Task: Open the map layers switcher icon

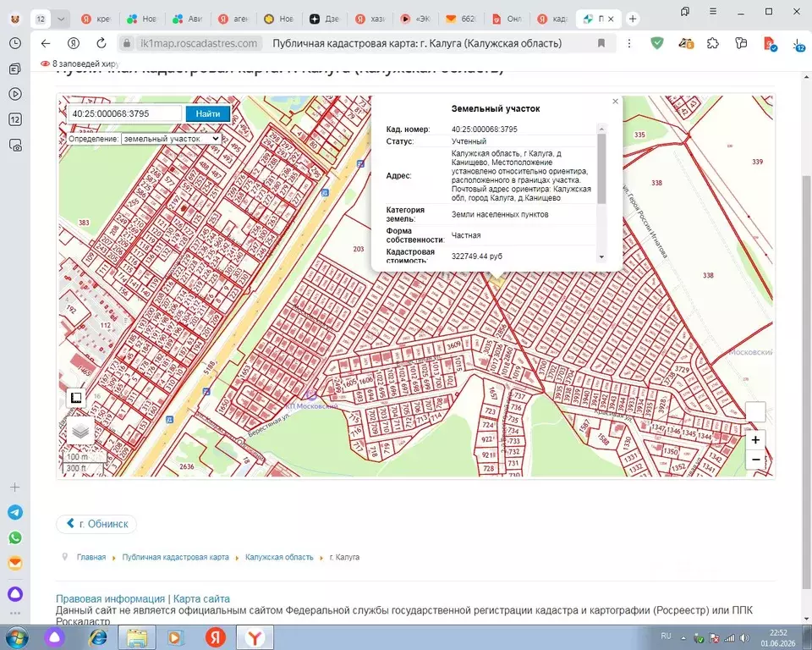Action: click(80, 431)
